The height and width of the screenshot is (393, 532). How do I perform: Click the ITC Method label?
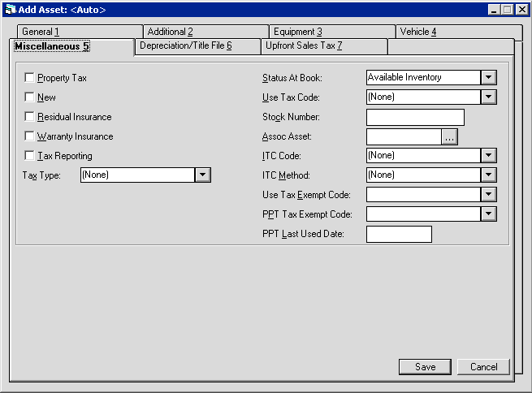click(286, 175)
